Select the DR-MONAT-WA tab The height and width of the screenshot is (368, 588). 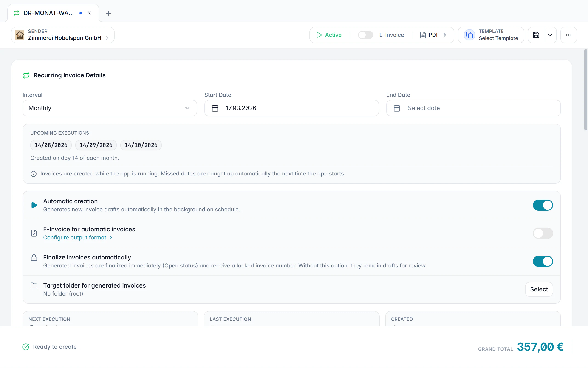click(53, 13)
